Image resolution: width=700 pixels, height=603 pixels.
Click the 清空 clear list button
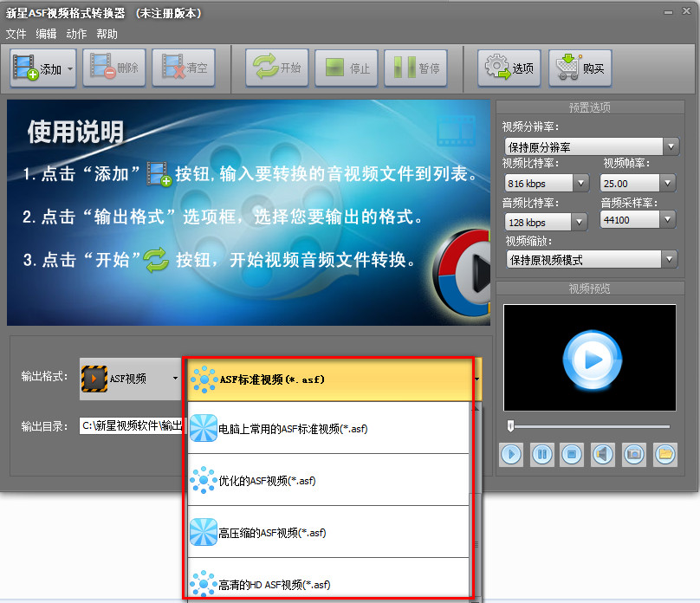pos(184,68)
